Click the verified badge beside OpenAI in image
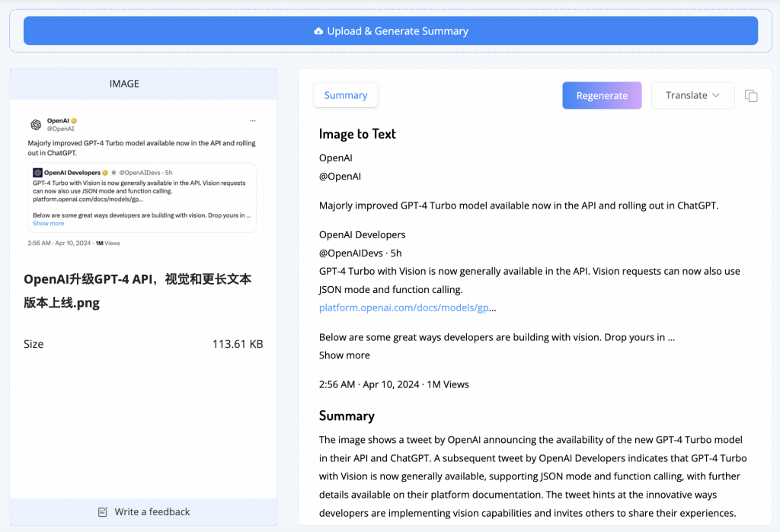The image size is (780, 532). tap(74, 121)
